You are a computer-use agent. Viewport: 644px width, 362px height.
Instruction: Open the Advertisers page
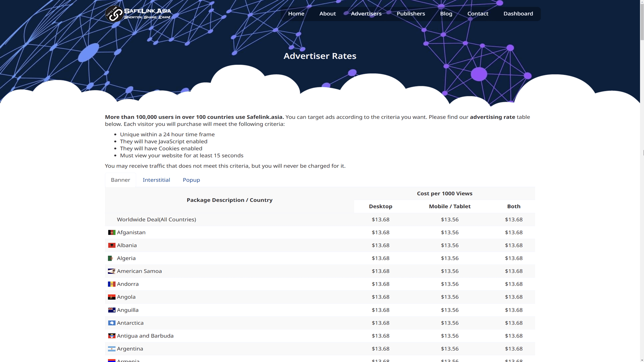point(366,14)
